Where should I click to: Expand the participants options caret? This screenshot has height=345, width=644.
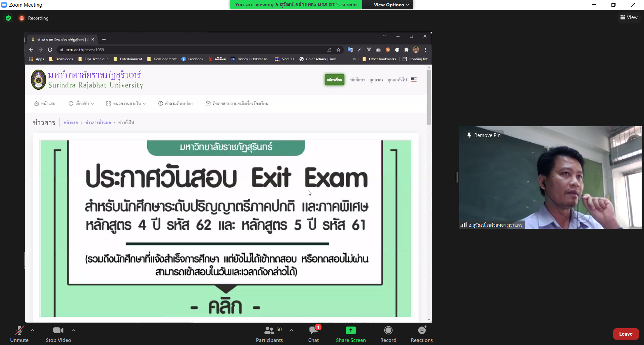tap(291, 330)
